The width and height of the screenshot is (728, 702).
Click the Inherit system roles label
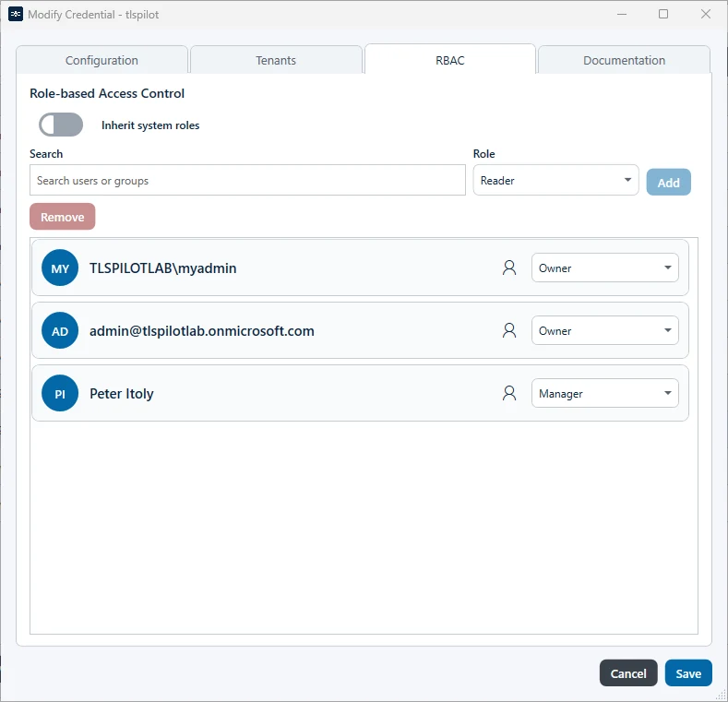pos(150,125)
